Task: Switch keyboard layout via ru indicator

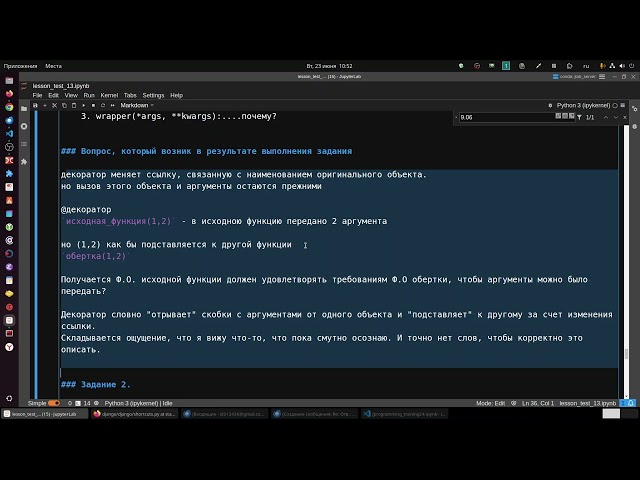Action: click(586, 66)
